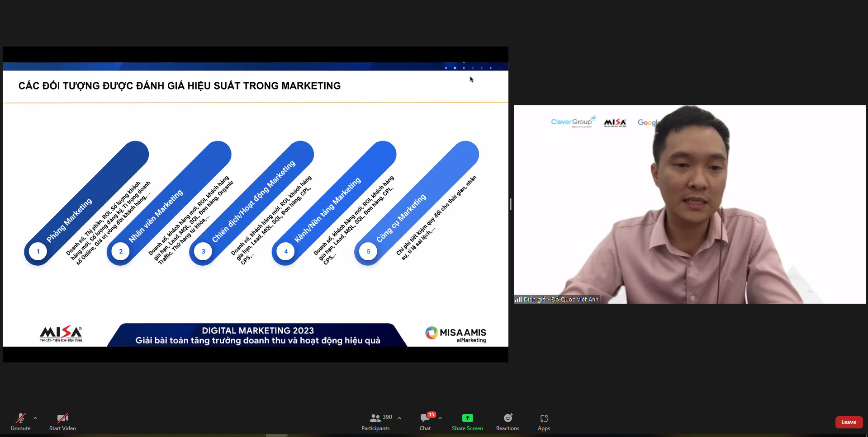Click numbered circle 5 on the slide
This screenshot has height=437, width=868.
click(368, 251)
